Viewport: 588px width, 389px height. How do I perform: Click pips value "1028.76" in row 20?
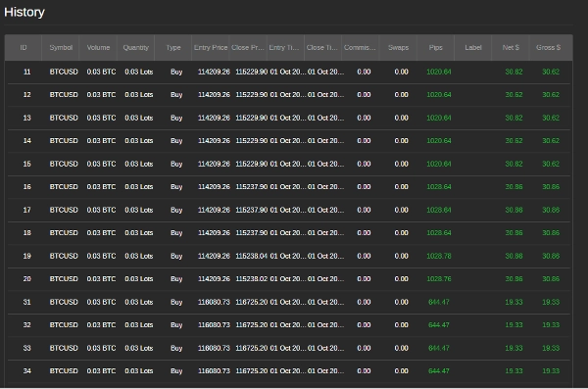[x=439, y=279]
